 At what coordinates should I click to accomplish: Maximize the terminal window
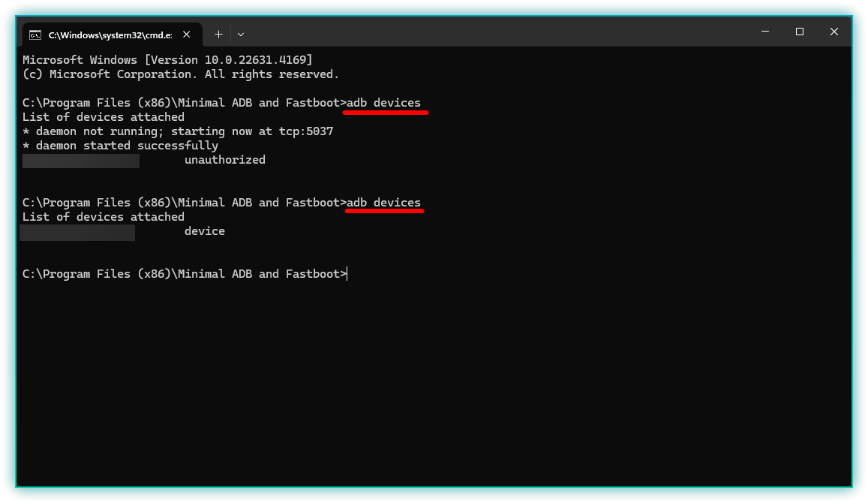tap(800, 32)
